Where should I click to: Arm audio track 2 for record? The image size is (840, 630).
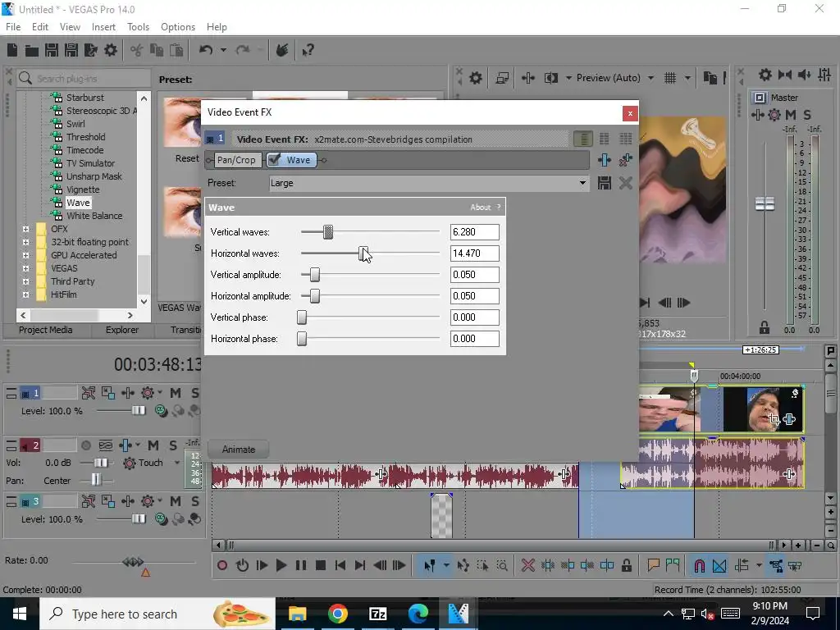pyautogui.click(x=85, y=445)
